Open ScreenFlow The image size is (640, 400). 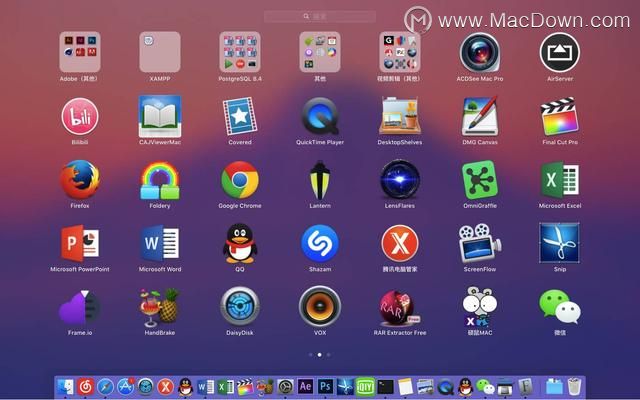click(x=480, y=243)
